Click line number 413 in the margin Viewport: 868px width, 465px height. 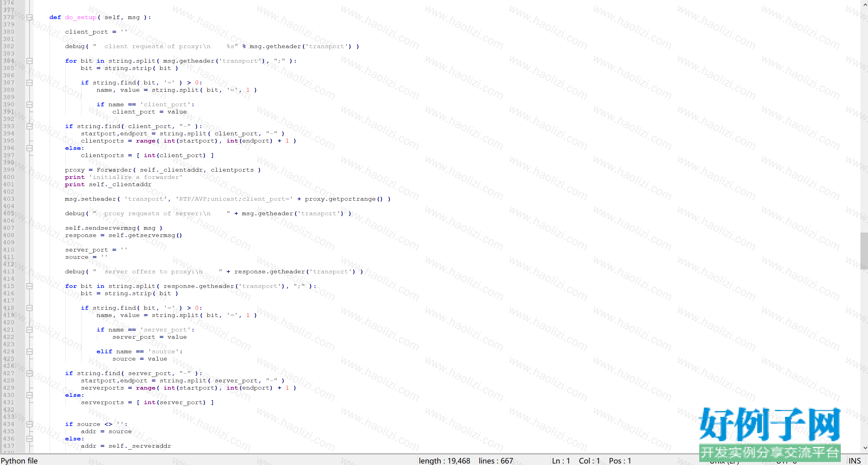click(x=9, y=272)
